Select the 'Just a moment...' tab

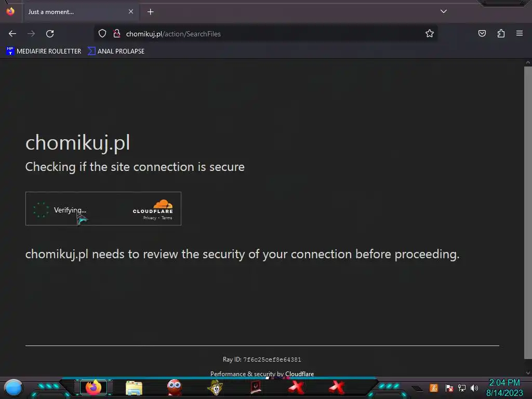tap(81, 12)
